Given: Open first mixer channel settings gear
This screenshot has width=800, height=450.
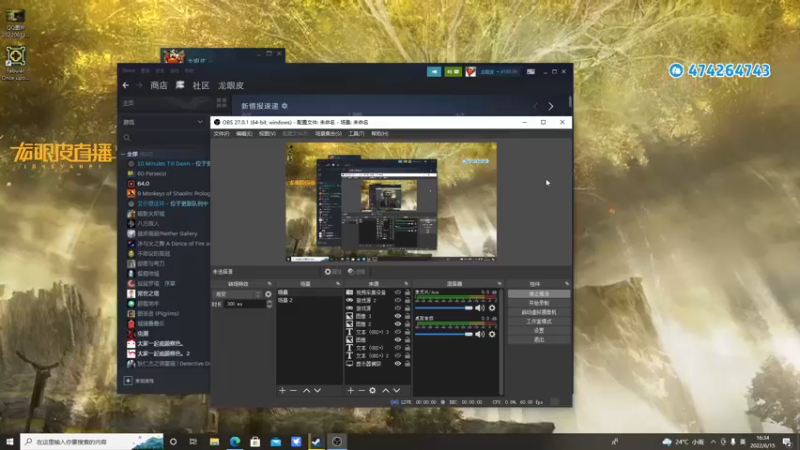Looking at the screenshot, I should pos(492,308).
